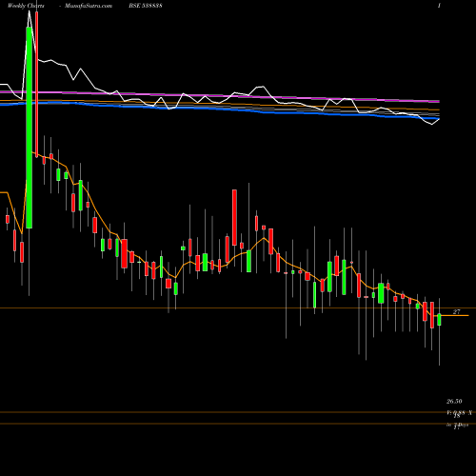Click the 'Weekly Charts' title text
The image size is (476, 476).
click(x=26, y=6)
